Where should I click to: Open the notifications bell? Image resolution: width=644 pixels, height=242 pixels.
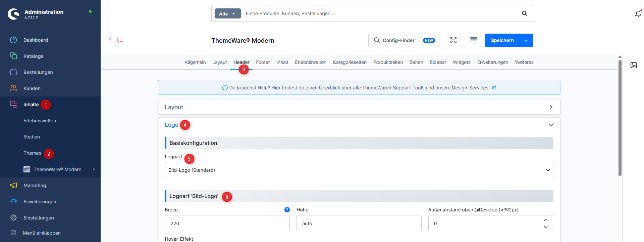pos(638,14)
